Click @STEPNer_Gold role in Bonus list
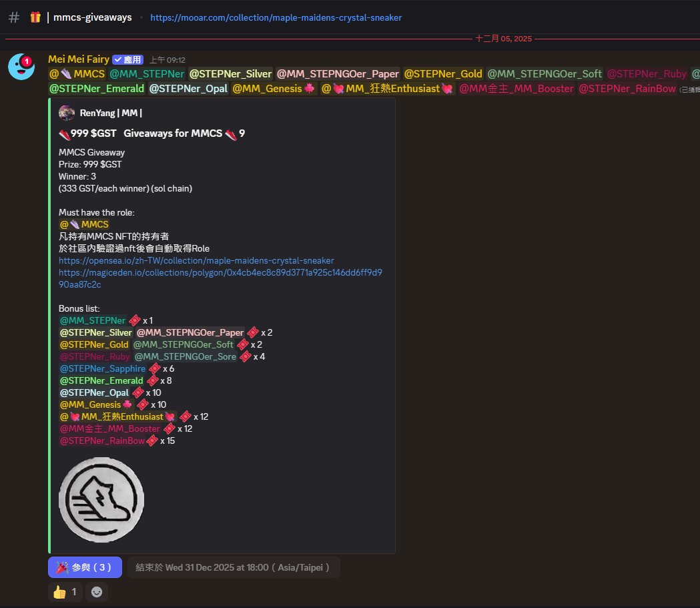Screen dimensions: 700x608 pyautogui.click(x=94, y=344)
